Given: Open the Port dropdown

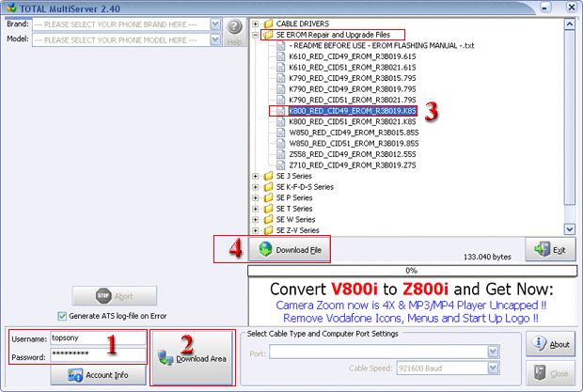Looking at the screenshot, I should coord(493,352).
